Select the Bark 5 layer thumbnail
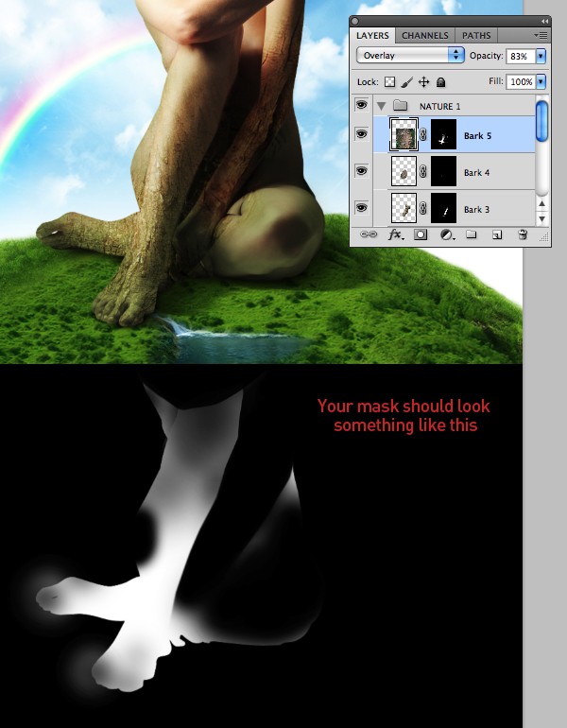 click(x=404, y=134)
